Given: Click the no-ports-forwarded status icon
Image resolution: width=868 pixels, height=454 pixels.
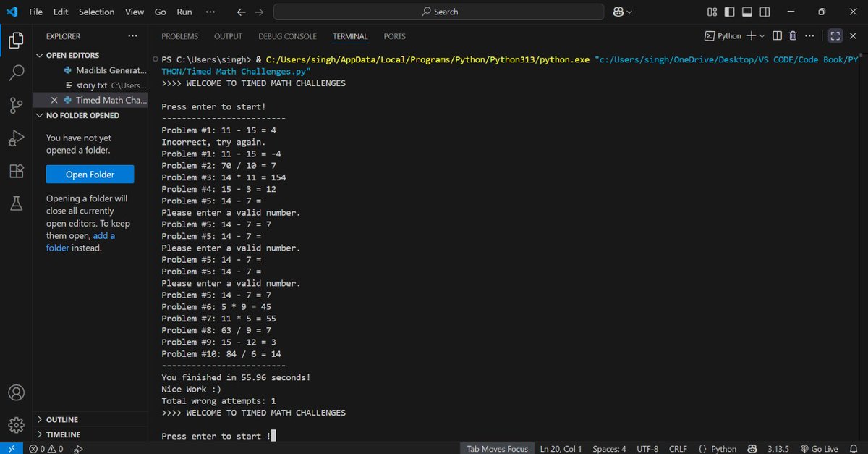Looking at the screenshot, I should point(78,449).
